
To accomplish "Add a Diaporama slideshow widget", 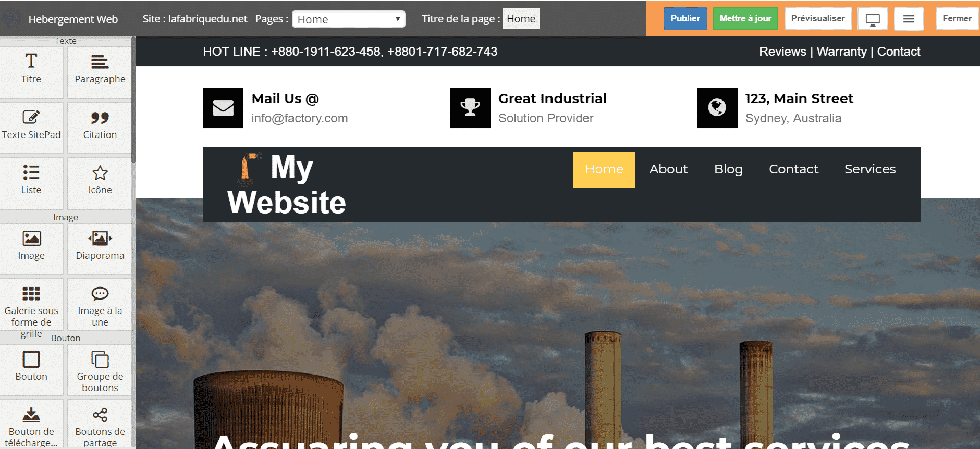I will pos(100,246).
